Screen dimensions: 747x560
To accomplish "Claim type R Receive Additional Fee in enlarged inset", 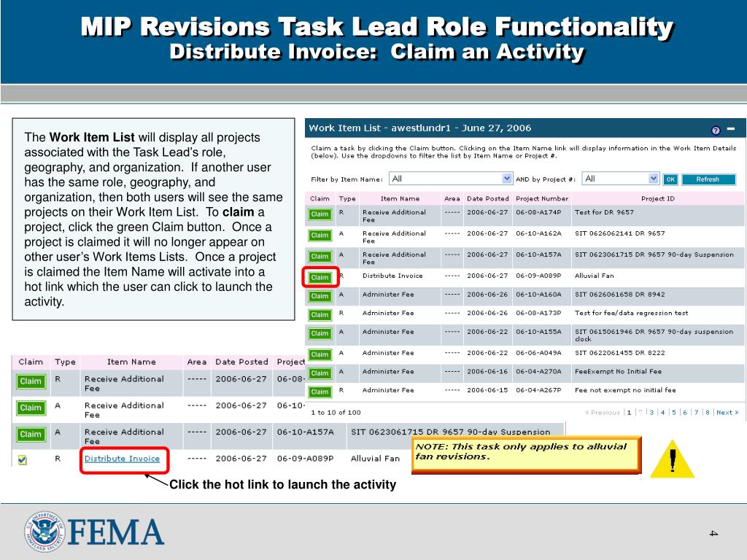I will tap(31, 381).
